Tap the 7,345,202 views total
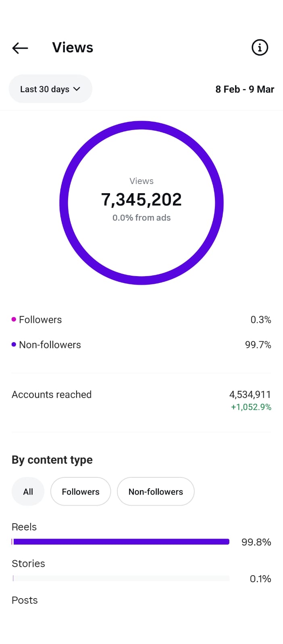 click(141, 200)
